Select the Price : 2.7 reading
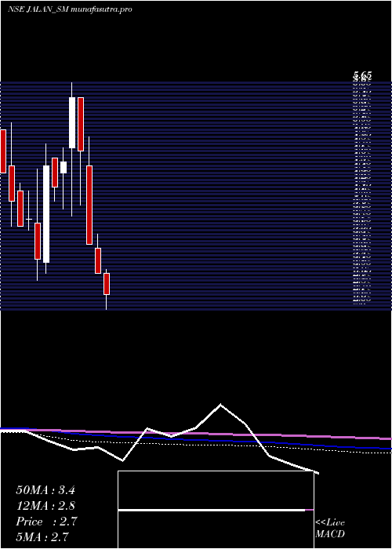The image size is (392, 549). click(x=46, y=522)
